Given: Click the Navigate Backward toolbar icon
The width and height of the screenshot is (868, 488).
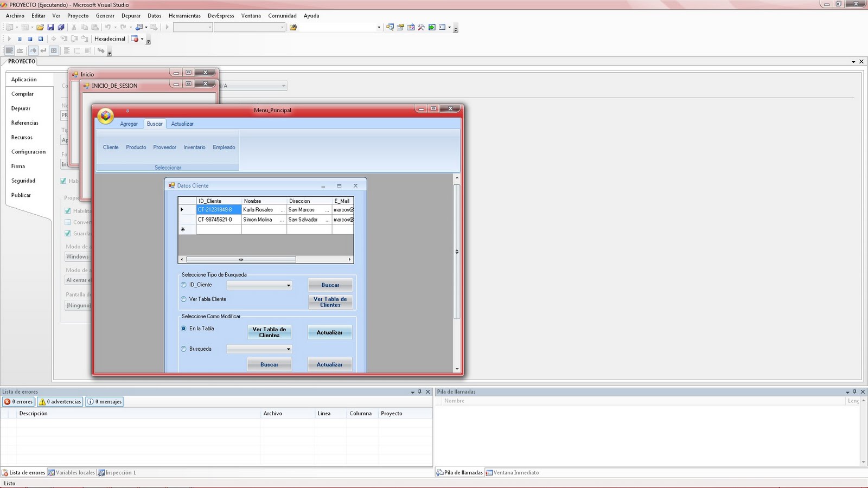Looking at the screenshot, I should 139,27.
